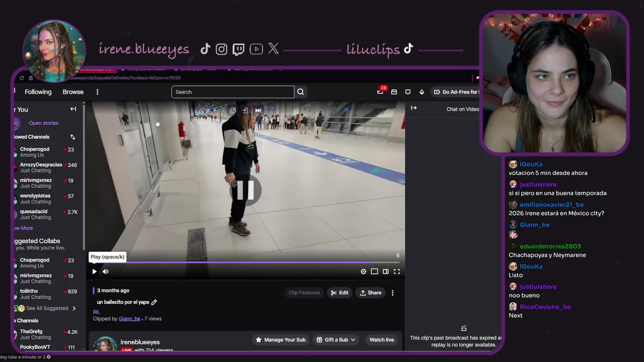Open ArrozyDesgracias channel
644x362 pixels.
click(46, 167)
